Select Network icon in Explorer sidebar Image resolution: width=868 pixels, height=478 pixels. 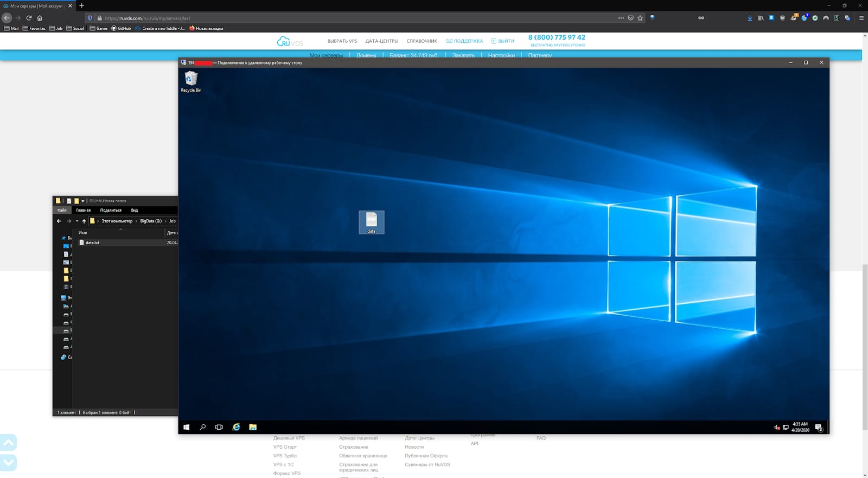pos(63,357)
